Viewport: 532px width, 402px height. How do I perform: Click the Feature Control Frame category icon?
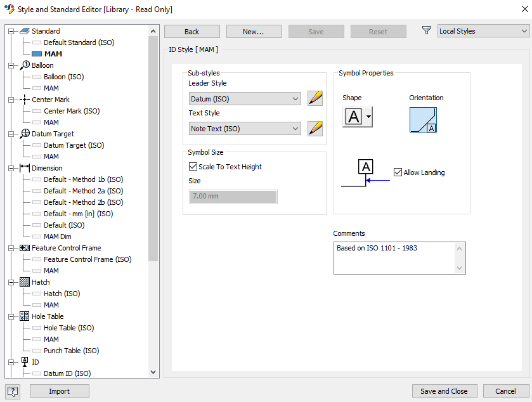[25, 248]
